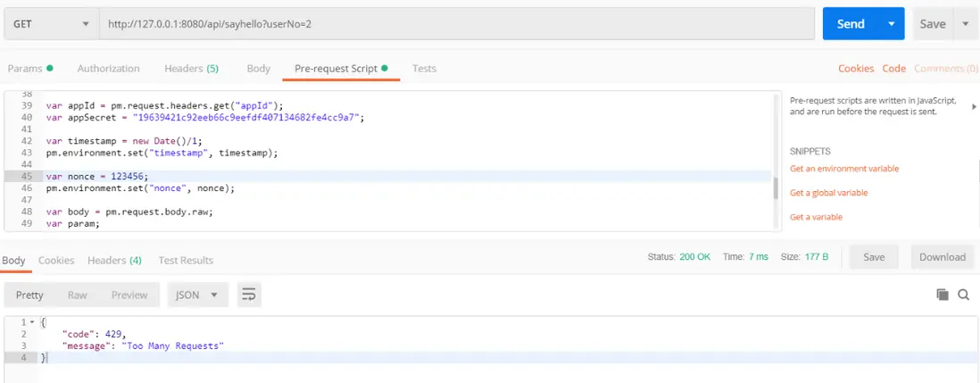Click the script editor vertical scrollbar
The image size is (980, 383).
tap(775, 187)
